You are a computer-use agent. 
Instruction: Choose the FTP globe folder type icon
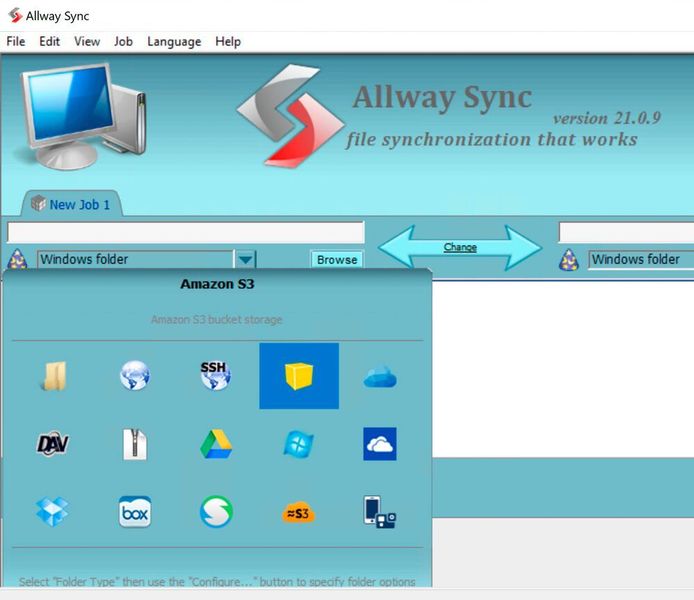(x=135, y=376)
